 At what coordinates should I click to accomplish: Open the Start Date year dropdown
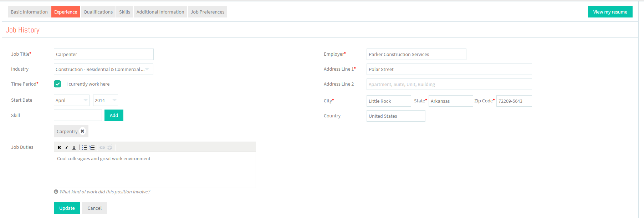coord(105,100)
